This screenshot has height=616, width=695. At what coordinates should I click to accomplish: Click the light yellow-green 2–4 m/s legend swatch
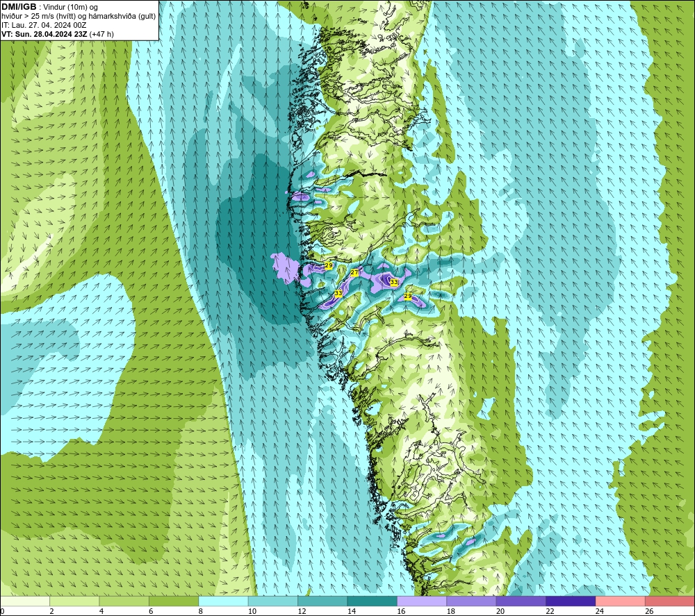coord(74,601)
